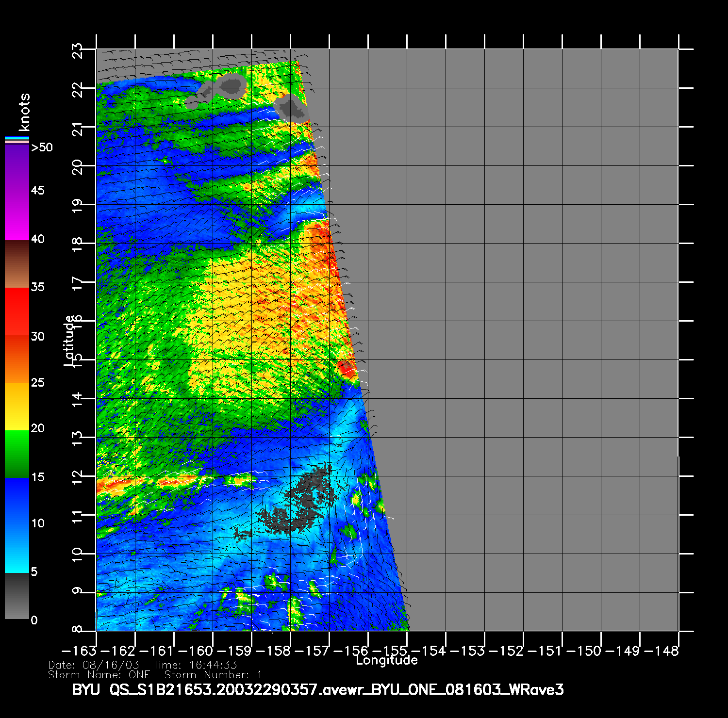
Task: Click the latitude 23 tick label
Action: pos(78,50)
